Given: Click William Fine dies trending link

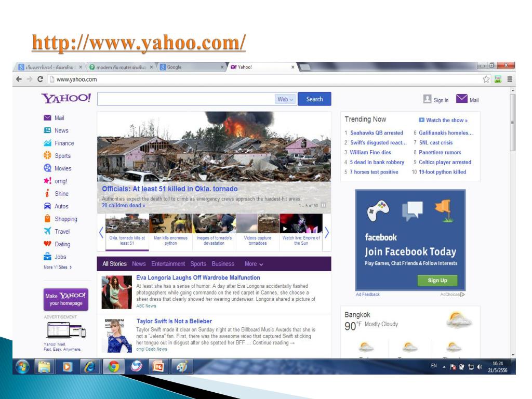Looking at the screenshot, I should coord(370,152).
